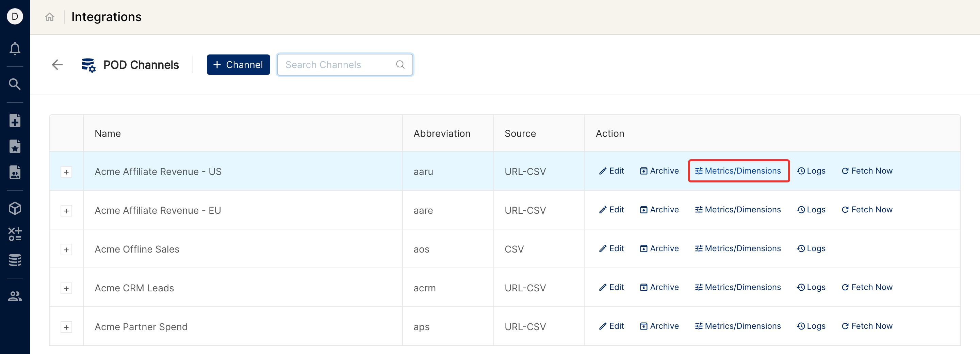This screenshot has height=354, width=980.
Task: Open the starred document sidebar icon
Action: 15,147
